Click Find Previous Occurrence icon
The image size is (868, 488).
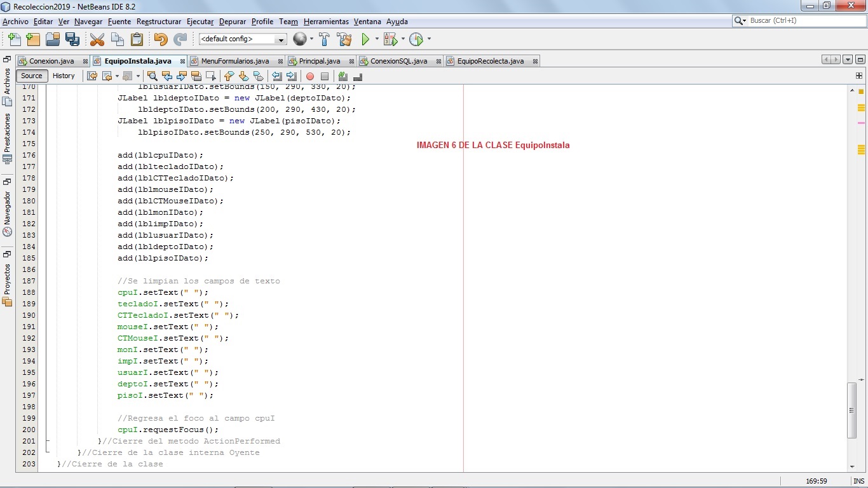pyautogui.click(x=167, y=76)
